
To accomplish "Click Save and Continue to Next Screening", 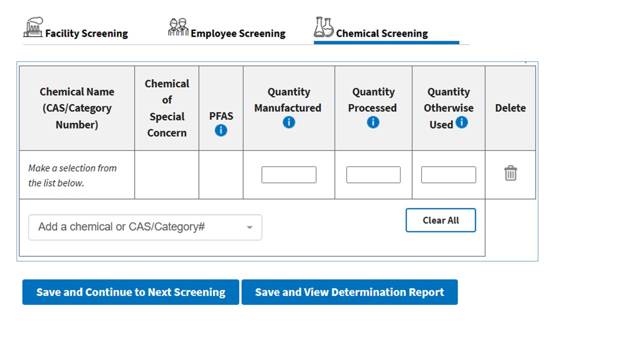I will [x=130, y=292].
